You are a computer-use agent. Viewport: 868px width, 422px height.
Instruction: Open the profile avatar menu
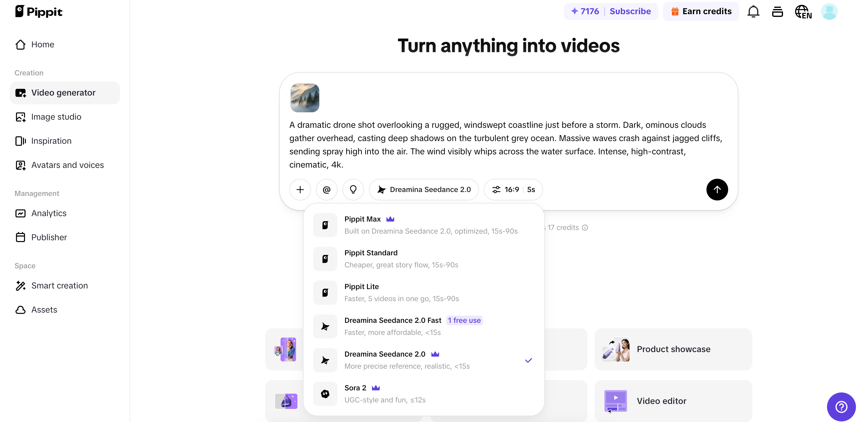[829, 11]
